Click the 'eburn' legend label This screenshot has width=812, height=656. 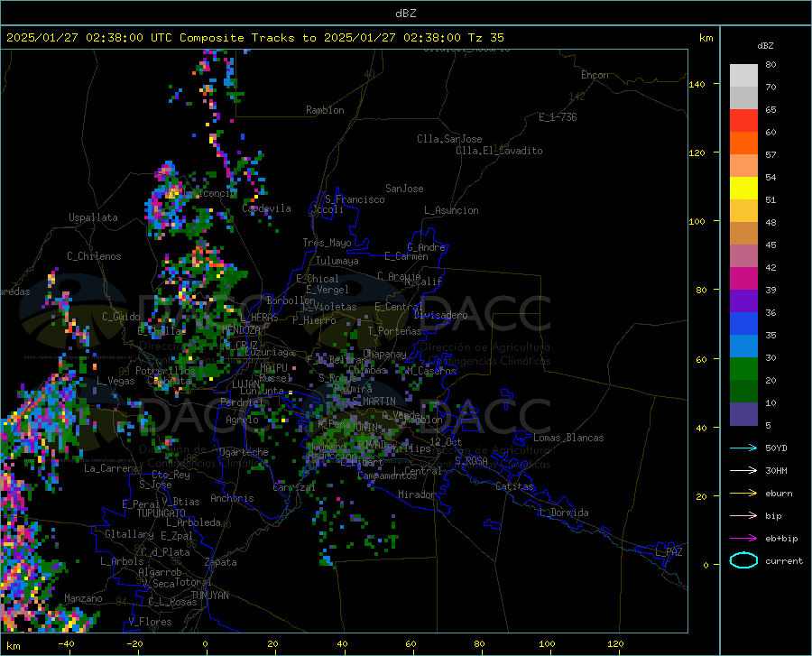(779, 494)
